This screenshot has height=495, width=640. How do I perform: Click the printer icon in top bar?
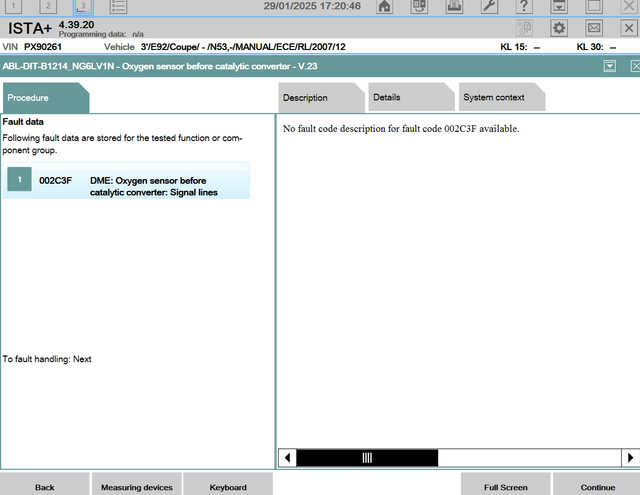[454, 6]
